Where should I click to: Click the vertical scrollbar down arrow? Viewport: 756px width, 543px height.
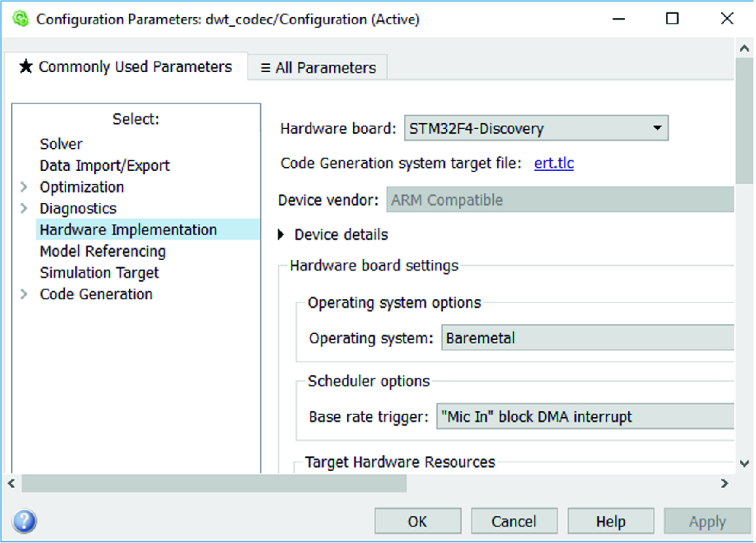click(745, 464)
